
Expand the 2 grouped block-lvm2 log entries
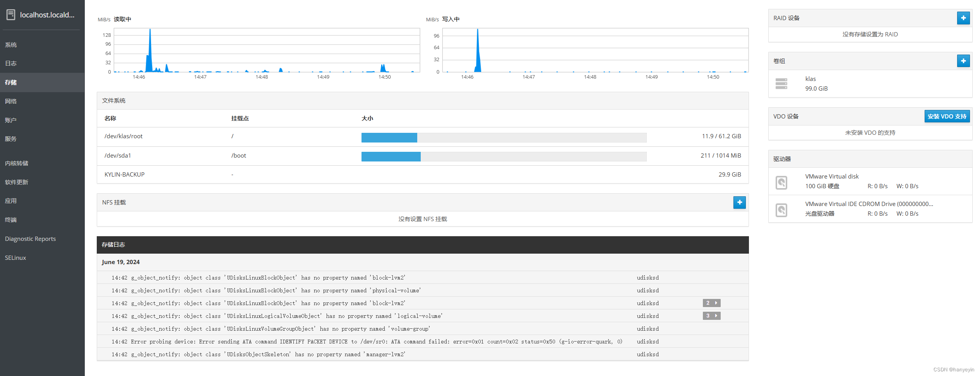(x=711, y=303)
